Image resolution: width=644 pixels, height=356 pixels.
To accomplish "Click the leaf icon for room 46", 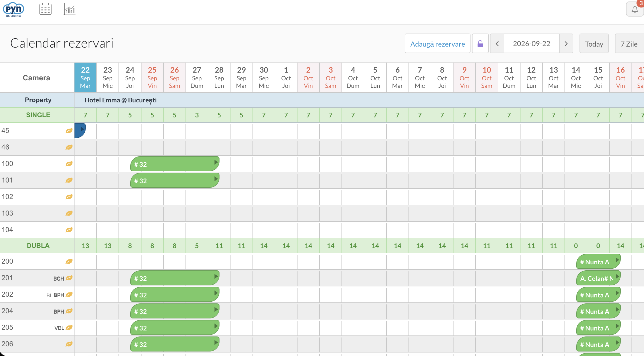I will click(69, 147).
